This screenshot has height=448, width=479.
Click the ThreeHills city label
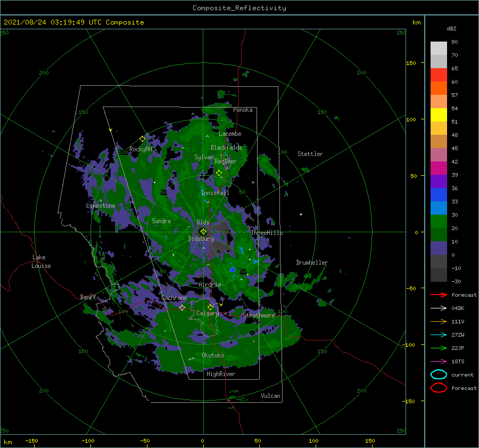267,233
